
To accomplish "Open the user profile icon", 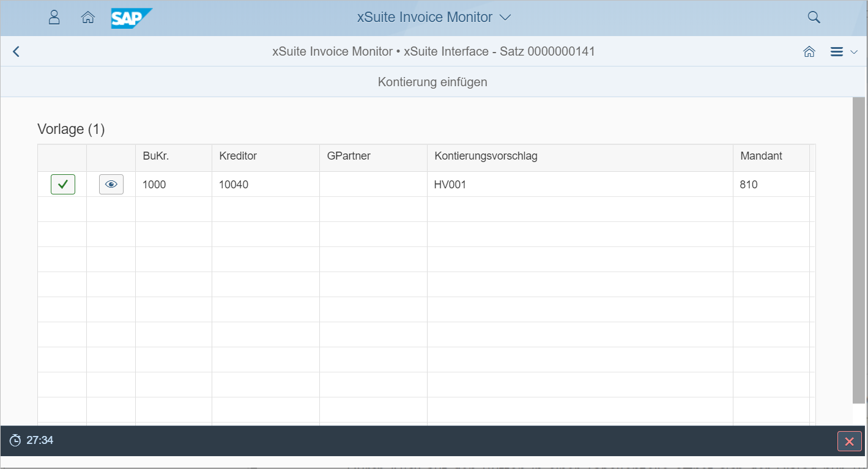I will pos(54,18).
